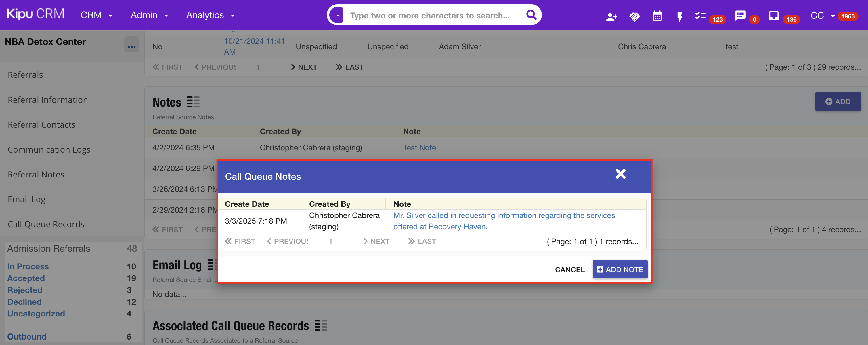
Task: Go to LAST page of top table
Action: [349, 67]
